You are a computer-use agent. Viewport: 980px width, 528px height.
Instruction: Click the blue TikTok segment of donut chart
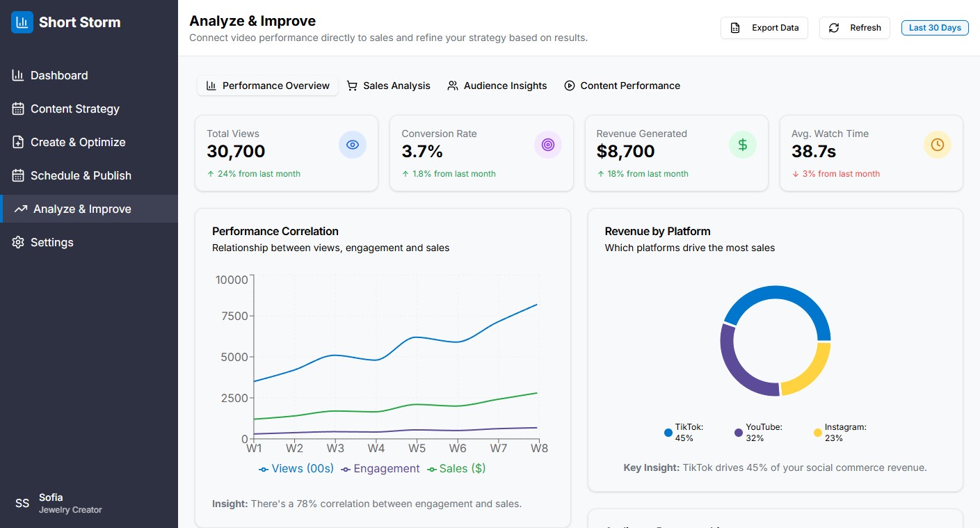click(x=786, y=297)
